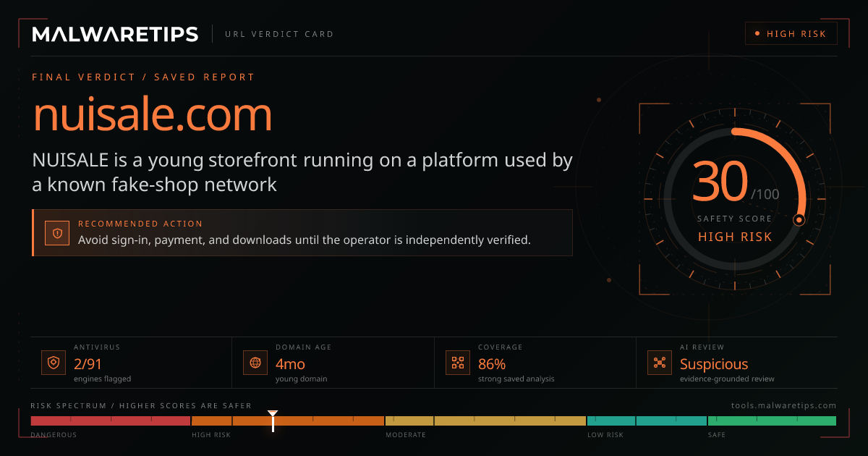Viewport: 868px width, 456px height.
Task: Click the "NUISALE is a young storefront" summary
Action: point(302,172)
